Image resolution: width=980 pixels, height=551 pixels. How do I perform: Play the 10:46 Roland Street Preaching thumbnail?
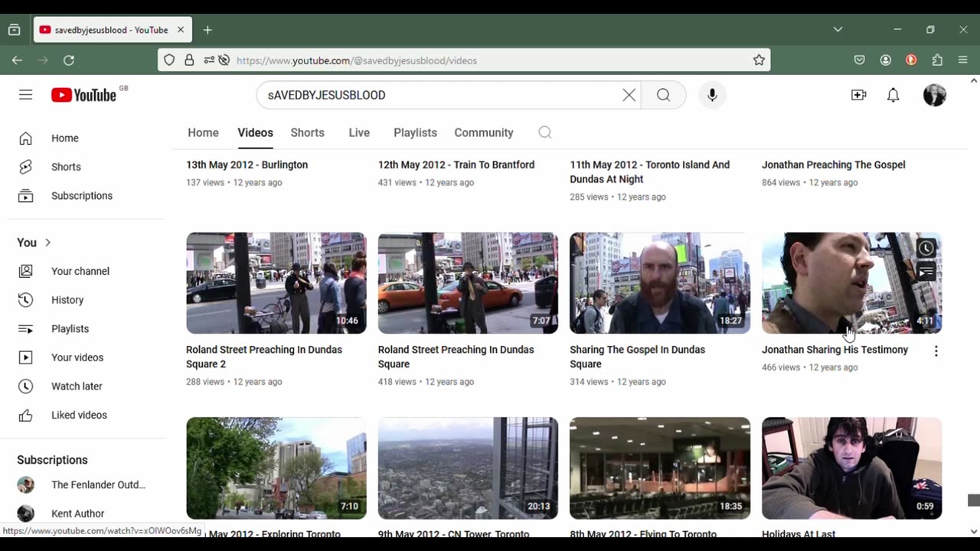pos(276,283)
